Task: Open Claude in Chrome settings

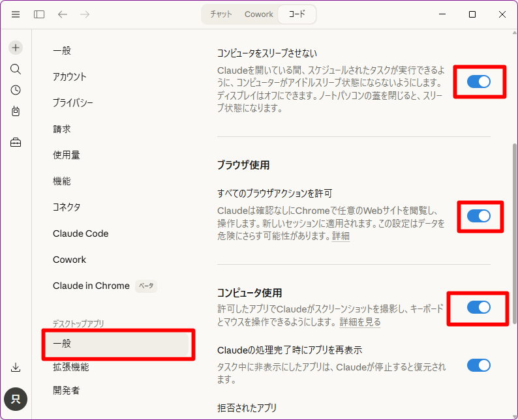Action: tap(91, 286)
